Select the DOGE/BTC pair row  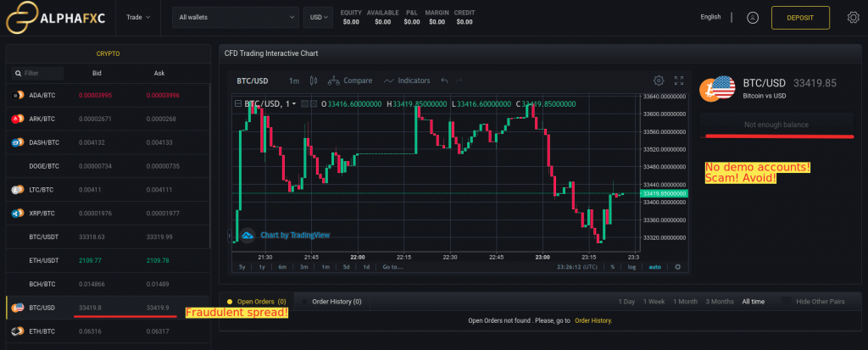point(108,166)
